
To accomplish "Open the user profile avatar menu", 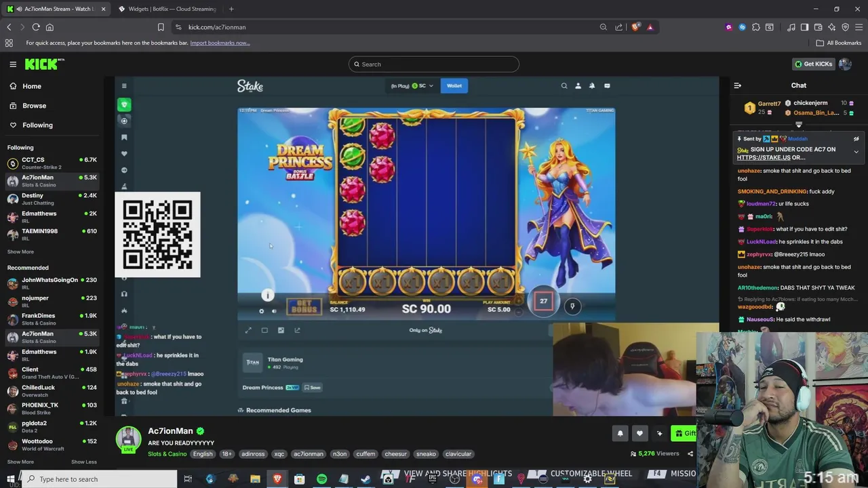I will 845,64.
